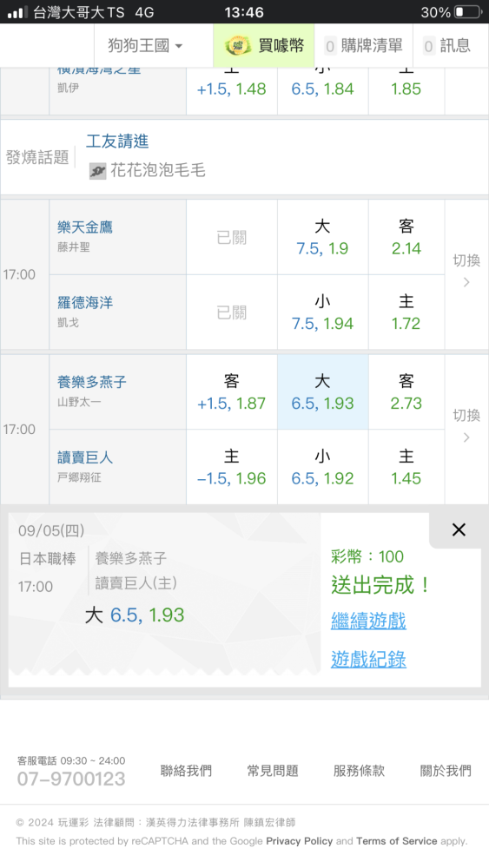Close the bet confirmation panel
This screenshot has height=868, width=489.
pyautogui.click(x=459, y=529)
